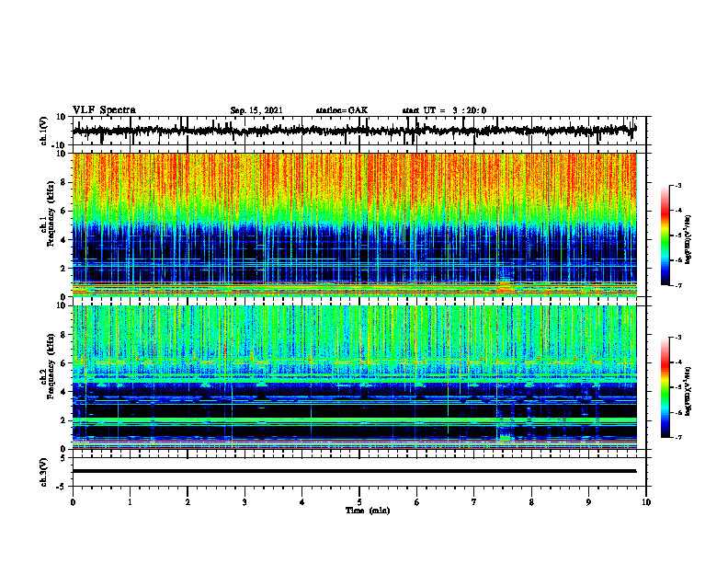Click time axis tick label "4"
Screen dimensions: 728x563
click(x=302, y=502)
